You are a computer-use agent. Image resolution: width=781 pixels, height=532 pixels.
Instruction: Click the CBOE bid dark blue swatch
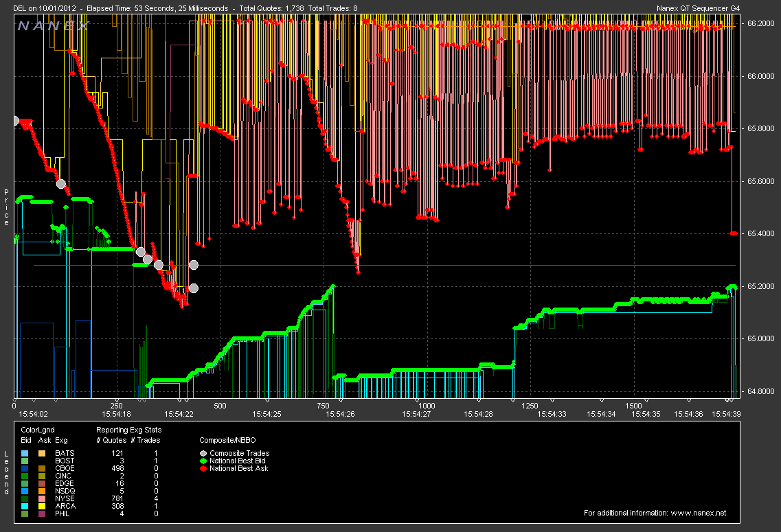(25, 469)
